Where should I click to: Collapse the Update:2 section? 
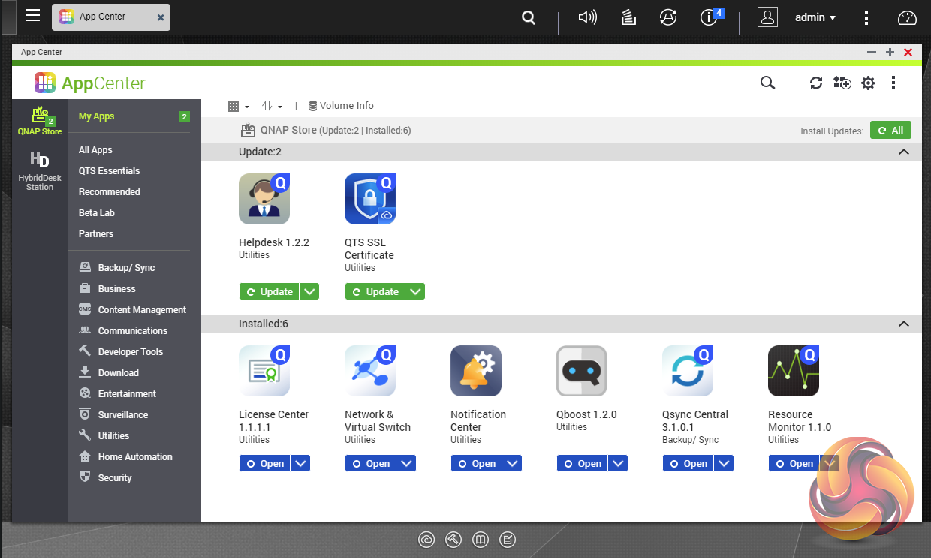pyautogui.click(x=904, y=152)
